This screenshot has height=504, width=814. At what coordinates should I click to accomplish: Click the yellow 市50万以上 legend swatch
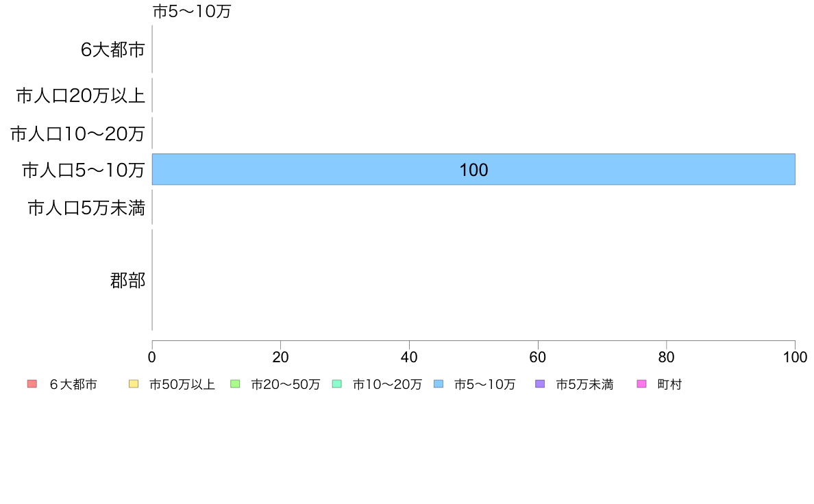[134, 384]
